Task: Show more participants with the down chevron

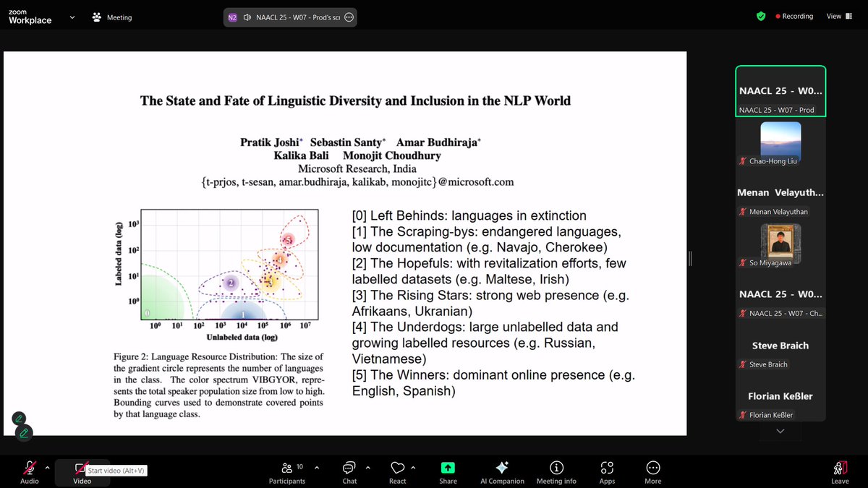Action: [780, 431]
